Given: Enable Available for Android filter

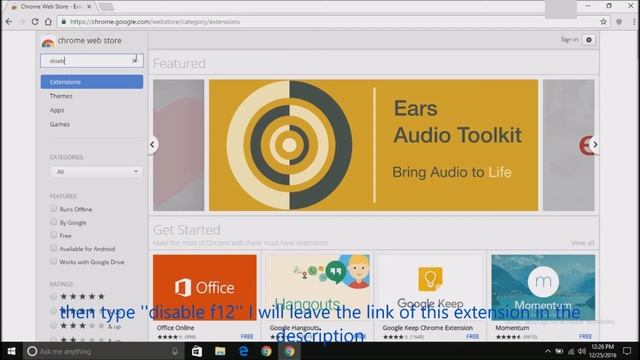Looking at the screenshot, I should point(53,248).
